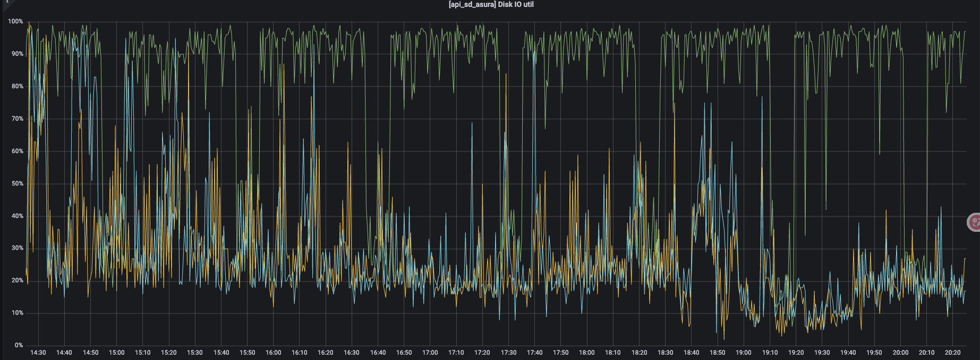
Task: Click the 15:10 time axis label
Action: click(x=143, y=353)
